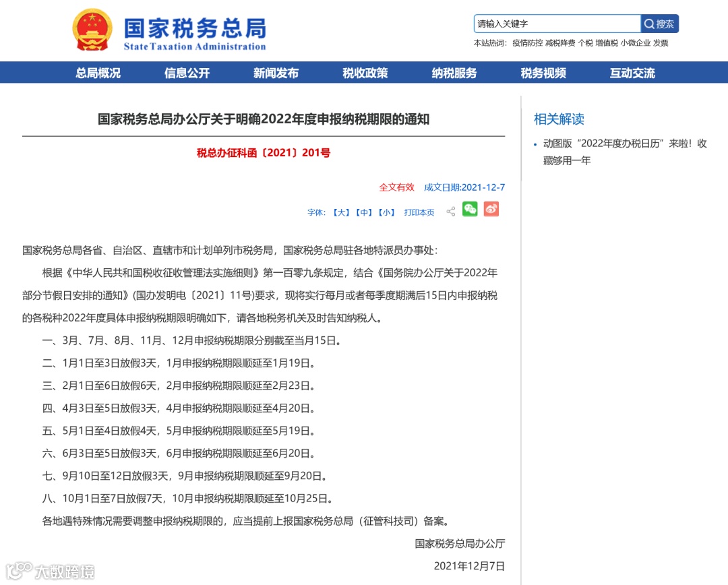Click the line about 6月20日 deadline
728x585 pixels.
(x=179, y=453)
